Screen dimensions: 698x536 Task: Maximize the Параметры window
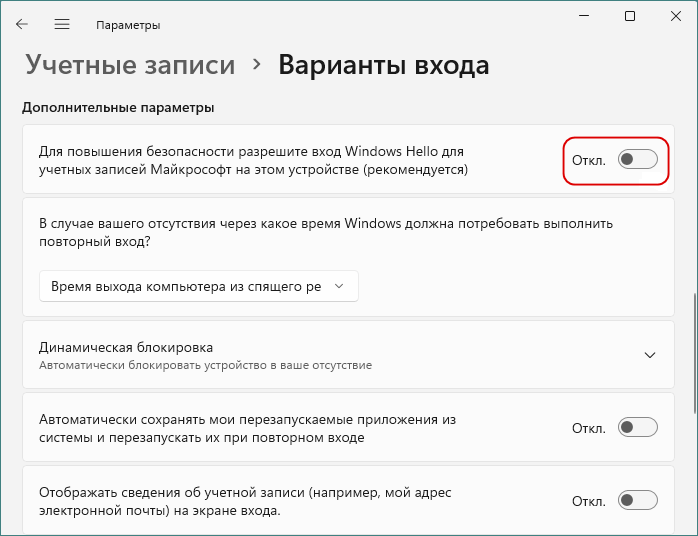630,16
